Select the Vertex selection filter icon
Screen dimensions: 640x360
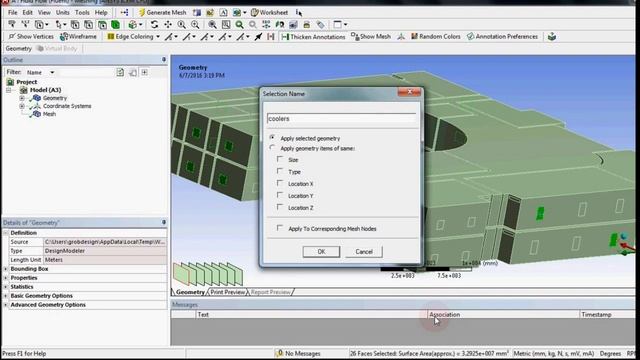tap(75, 25)
